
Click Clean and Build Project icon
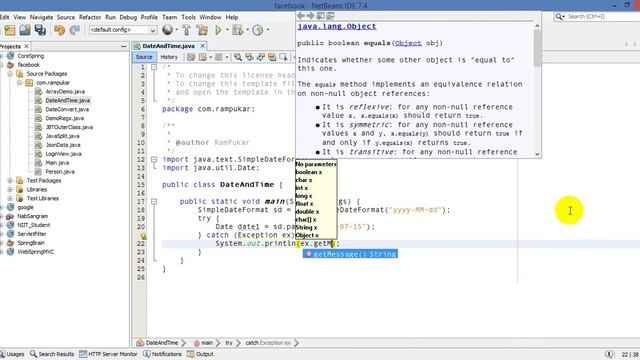point(202,30)
